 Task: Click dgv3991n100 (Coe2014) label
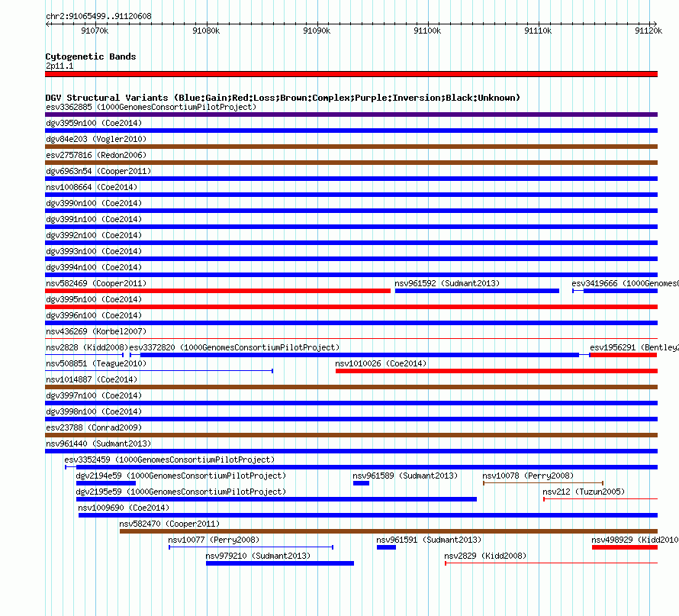[x=94, y=219]
